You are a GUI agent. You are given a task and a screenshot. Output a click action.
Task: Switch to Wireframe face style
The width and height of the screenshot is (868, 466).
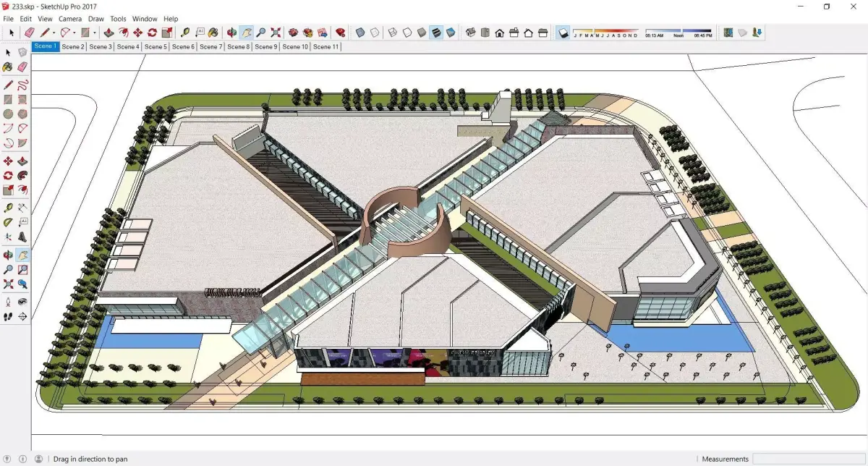(393, 33)
